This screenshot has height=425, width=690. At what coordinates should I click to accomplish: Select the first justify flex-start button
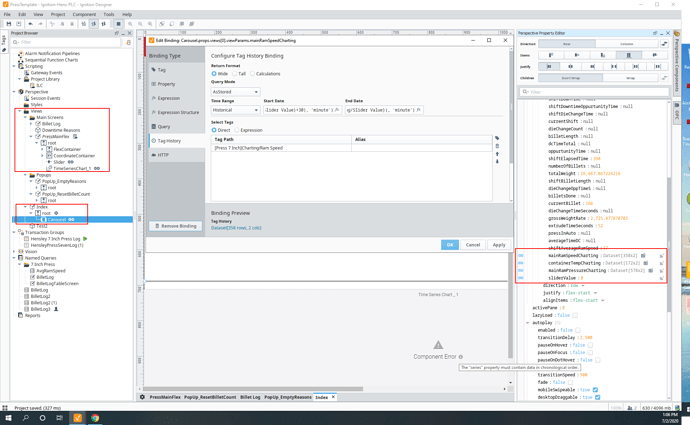pyautogui.click(x=549, y=66)
